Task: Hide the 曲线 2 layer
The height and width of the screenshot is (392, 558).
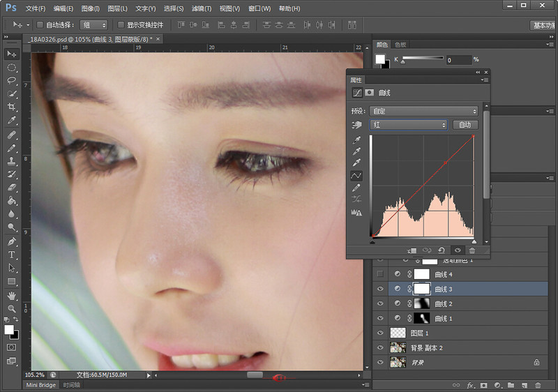Action: click(x=380, y=303)
